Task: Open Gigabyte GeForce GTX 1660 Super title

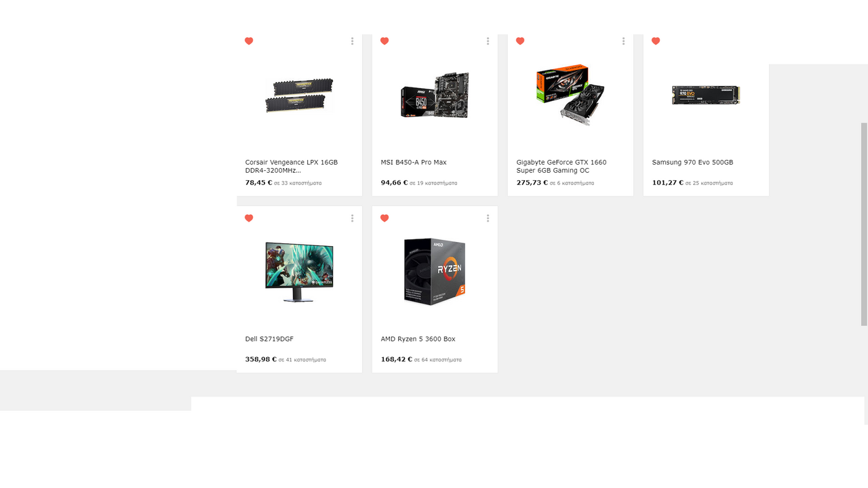Action: [x=561, y=166]
